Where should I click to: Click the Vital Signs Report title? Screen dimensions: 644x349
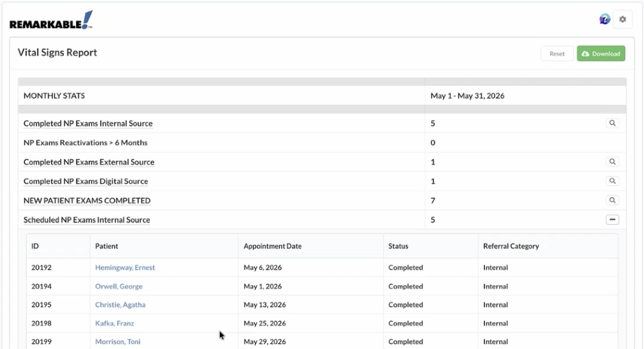tap(58, 52)
